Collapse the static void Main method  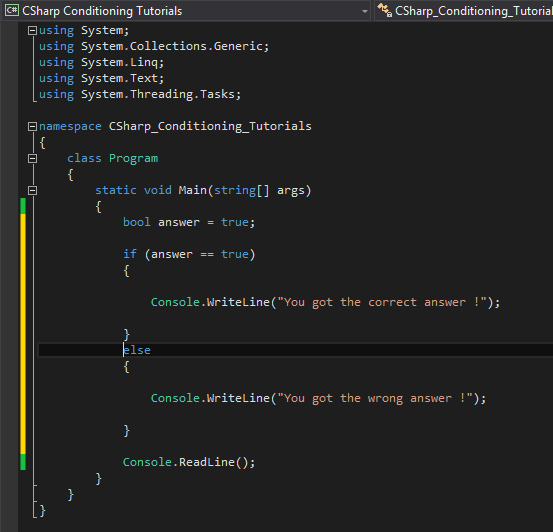[32, 191]
